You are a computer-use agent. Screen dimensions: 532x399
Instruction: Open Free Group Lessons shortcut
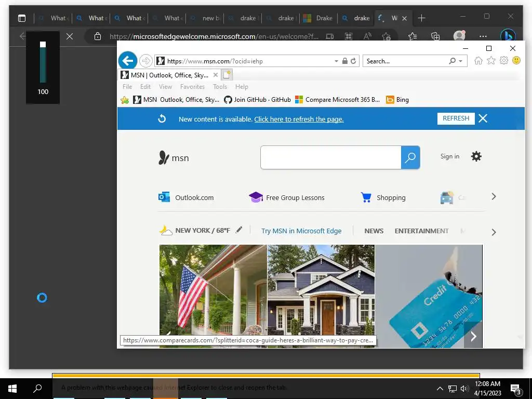click(x=287, y=197)
